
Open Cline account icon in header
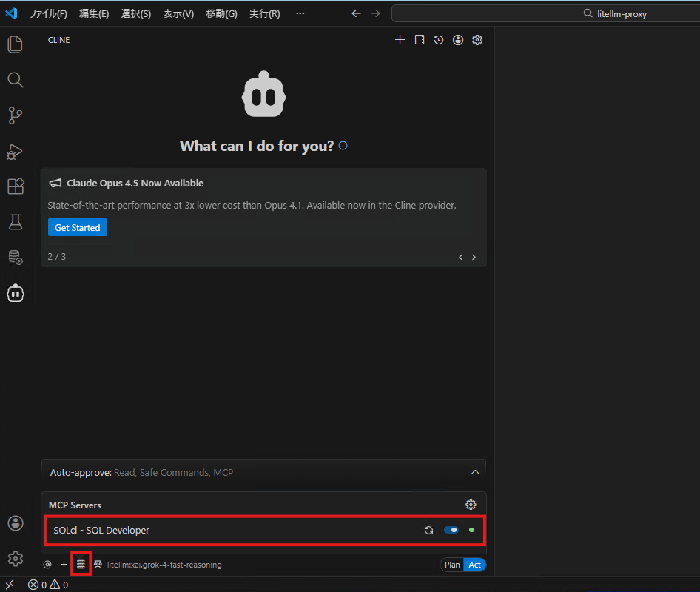click(x=458, y=40)
